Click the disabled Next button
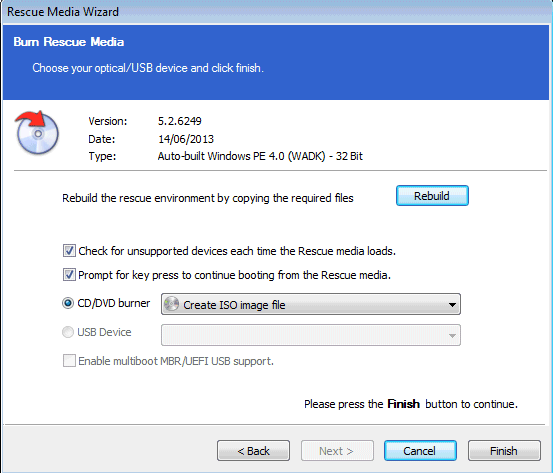Screen dimensions: 553x473 click(x=337, y=450)
